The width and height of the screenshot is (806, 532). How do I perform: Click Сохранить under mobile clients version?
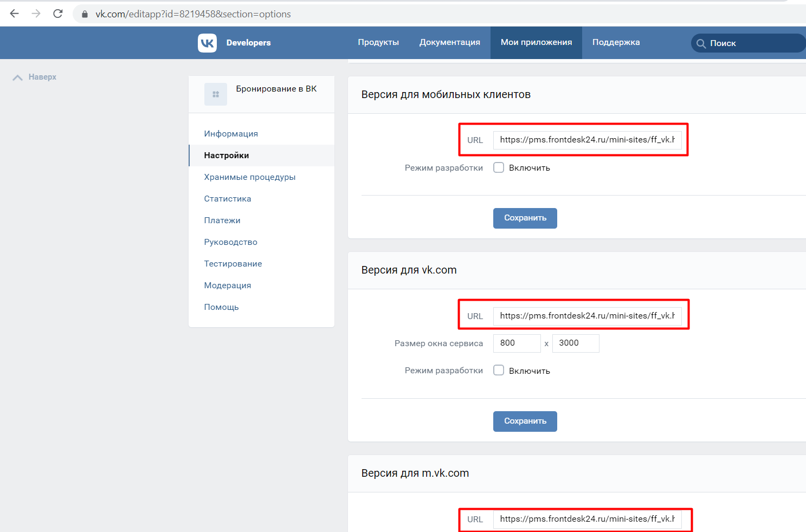tap(525, 218)
